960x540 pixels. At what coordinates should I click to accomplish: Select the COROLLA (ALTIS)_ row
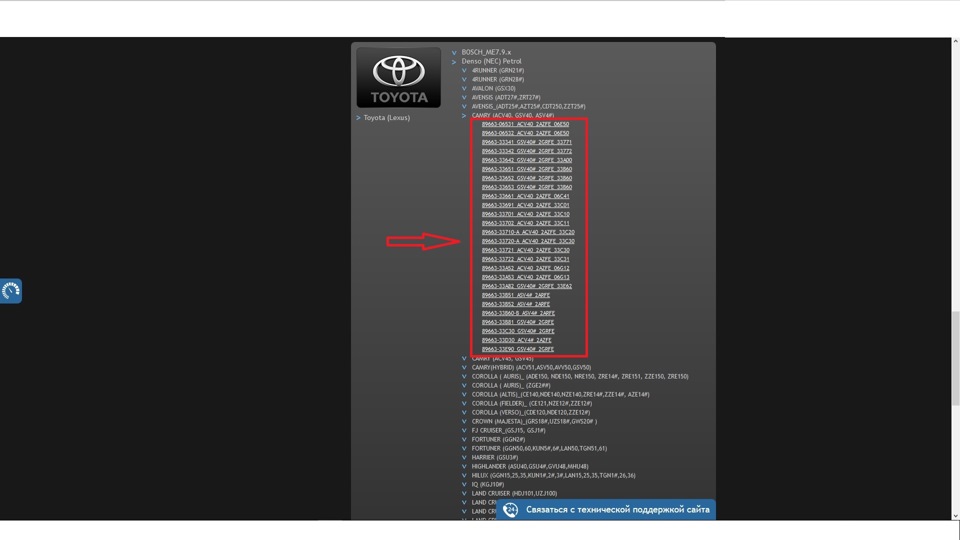pos(560,395)
